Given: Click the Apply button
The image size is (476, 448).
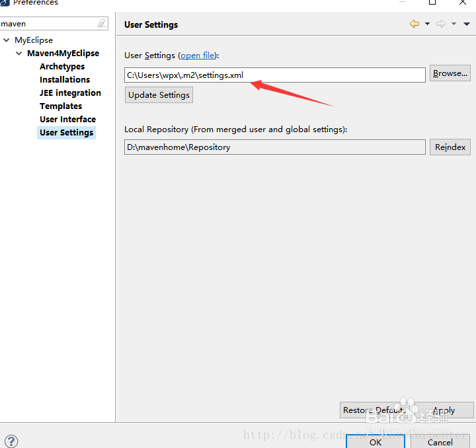Looking at the screenshot, I should (444, 410).
